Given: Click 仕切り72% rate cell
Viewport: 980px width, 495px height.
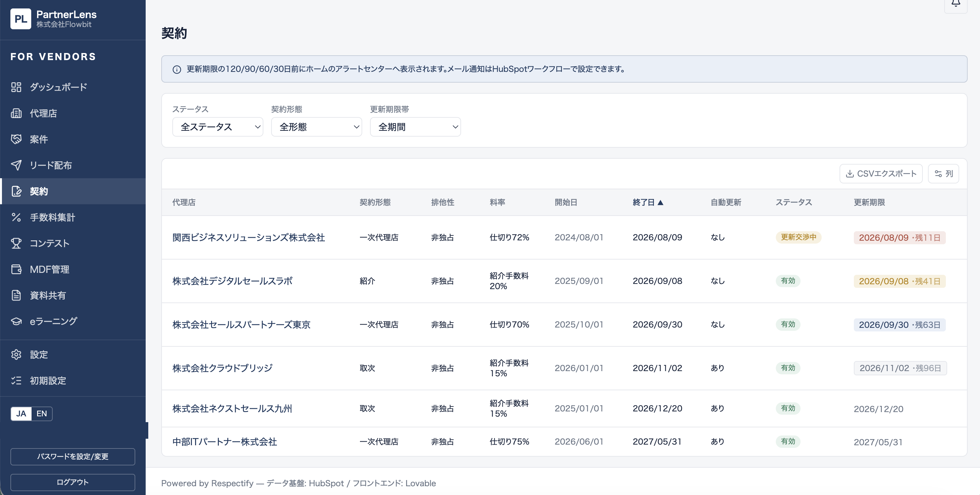Looking at the screenshot, I should click(x=509, y=237).
